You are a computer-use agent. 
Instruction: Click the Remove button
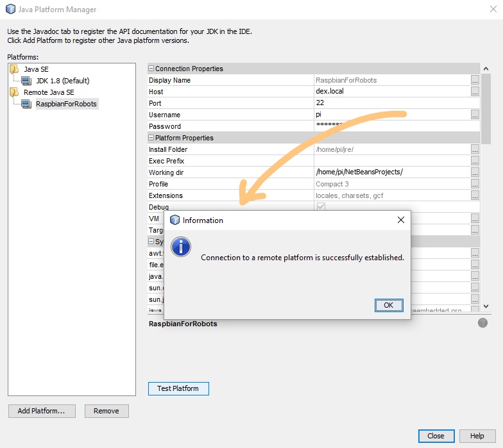(x=107, y=411)
